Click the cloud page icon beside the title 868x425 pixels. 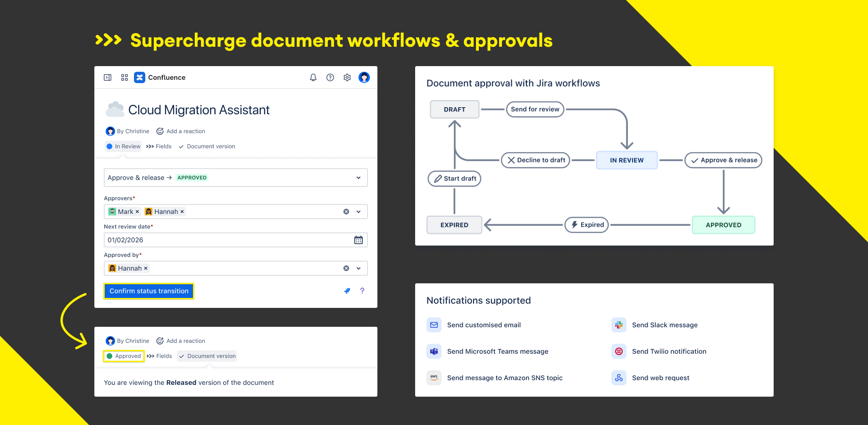pos(115,110)
